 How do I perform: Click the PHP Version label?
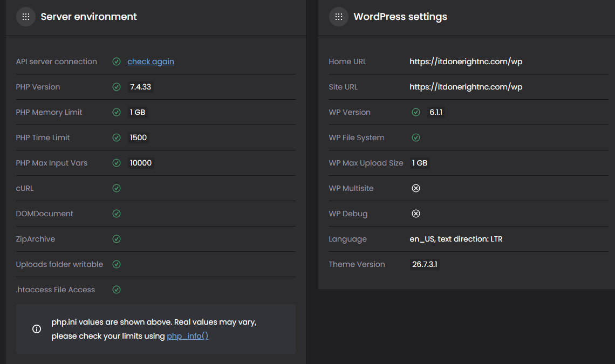[38, 87]
